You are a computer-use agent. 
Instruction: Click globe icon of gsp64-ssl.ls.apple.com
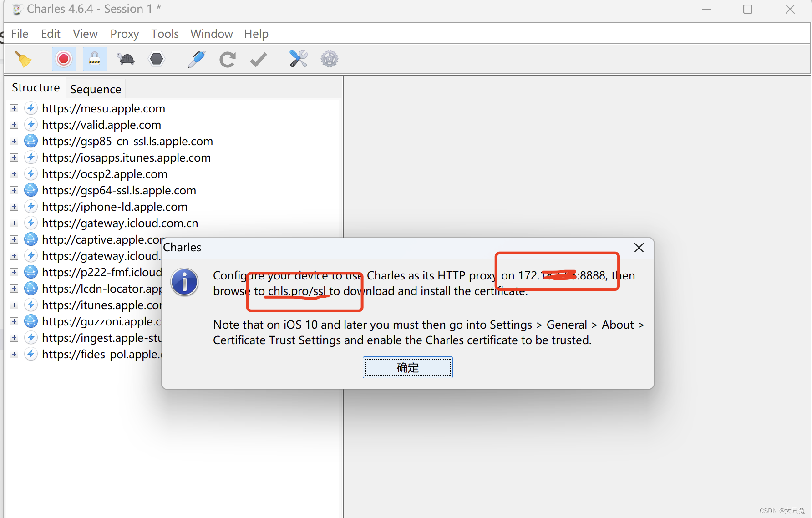pos(31,190)
